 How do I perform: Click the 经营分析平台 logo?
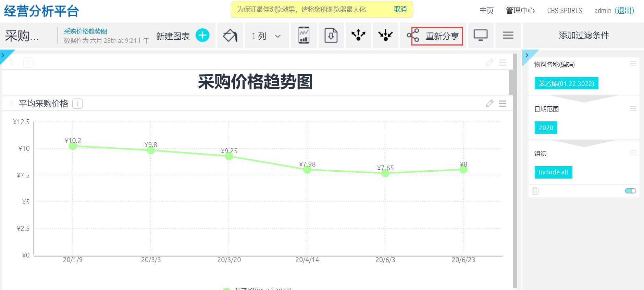pyautogui.click(x=41, y=11)
